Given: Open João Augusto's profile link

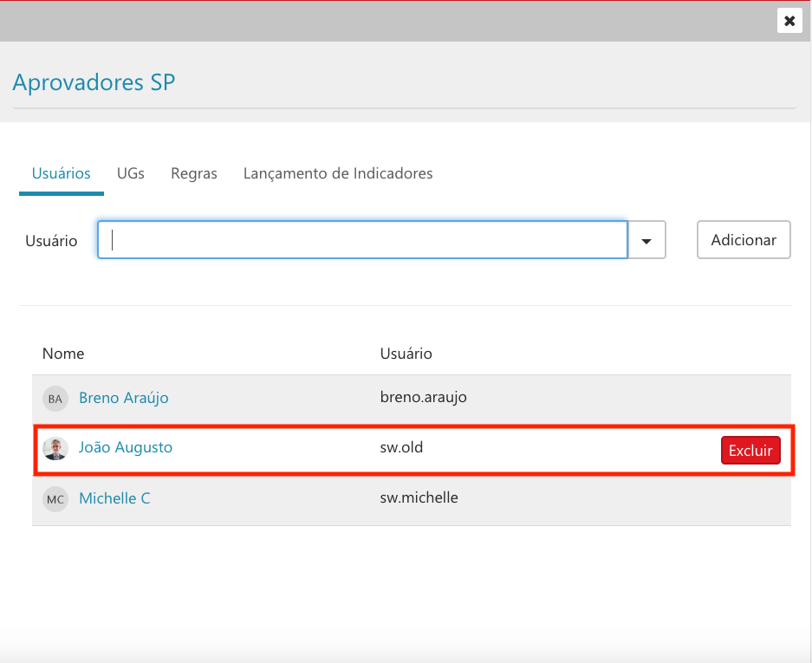Looking at the screenshot, I should [x=126, y=447].
